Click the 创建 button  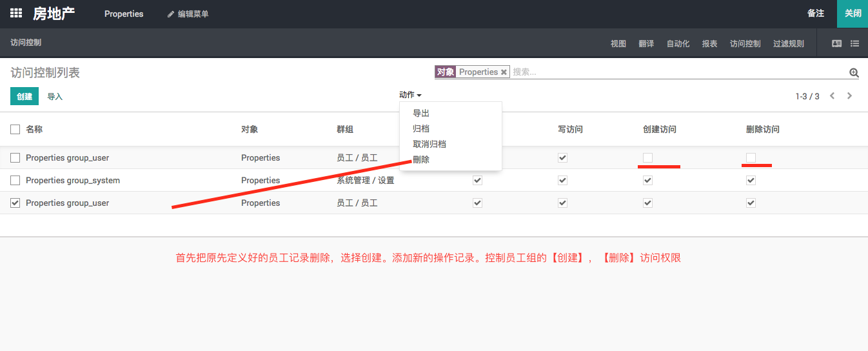coord(25,96)
